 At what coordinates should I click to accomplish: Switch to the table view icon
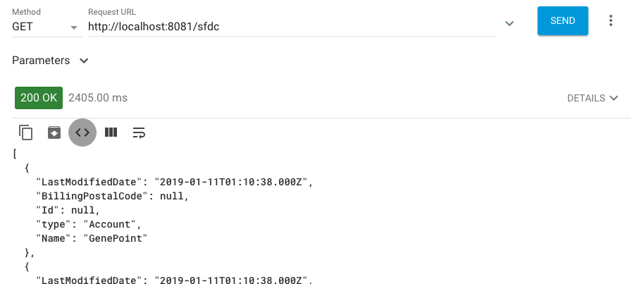(x=111, y=132)
